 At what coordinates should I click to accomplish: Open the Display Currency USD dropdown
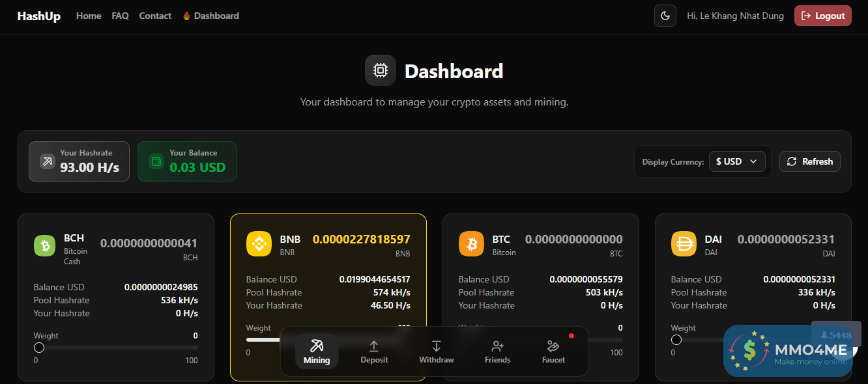737,161
